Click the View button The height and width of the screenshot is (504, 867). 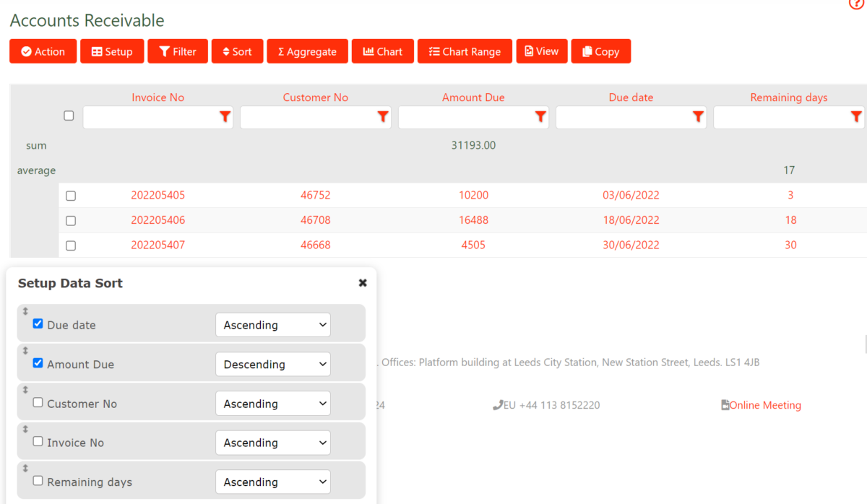541,51
